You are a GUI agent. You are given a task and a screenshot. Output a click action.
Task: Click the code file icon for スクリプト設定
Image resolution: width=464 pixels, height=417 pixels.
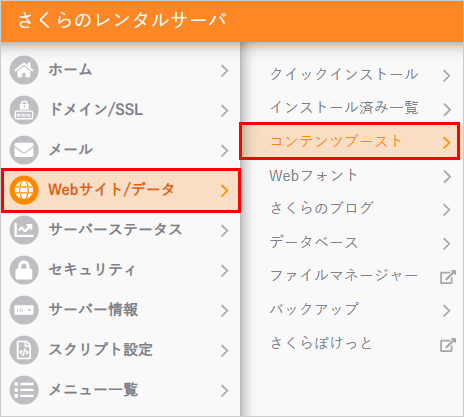[24, 350]
